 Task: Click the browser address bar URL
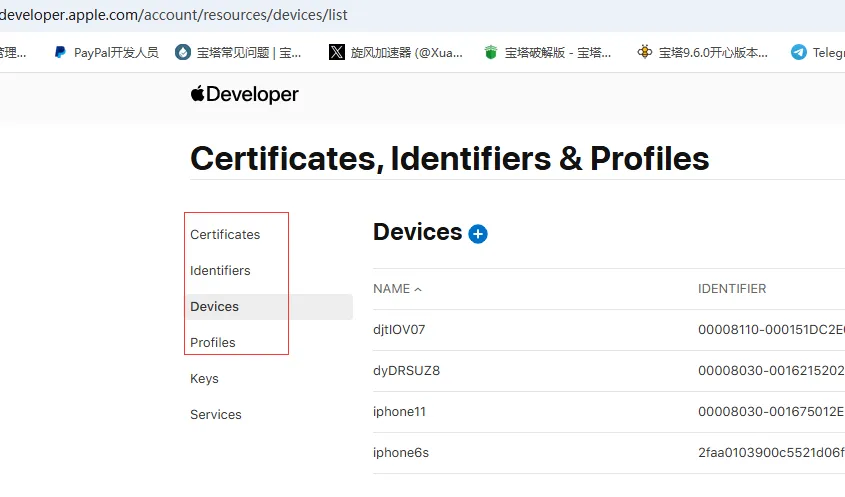click(x=174, y=15)
